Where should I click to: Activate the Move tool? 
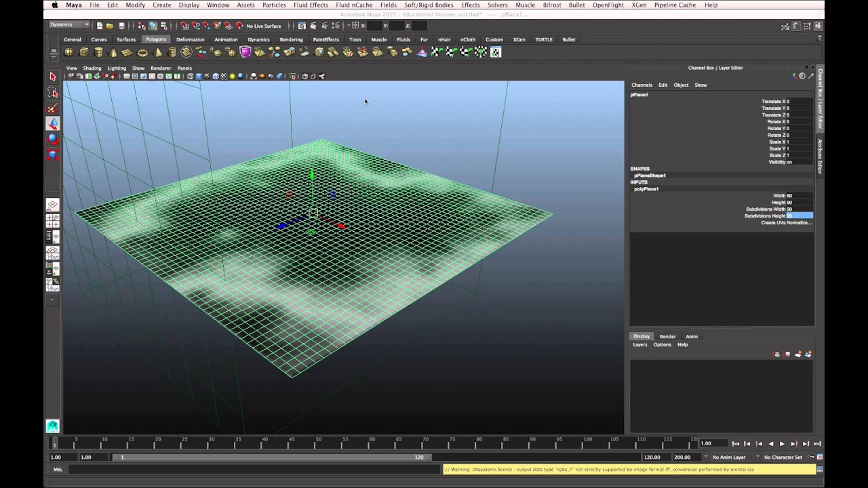coord(52,123)
